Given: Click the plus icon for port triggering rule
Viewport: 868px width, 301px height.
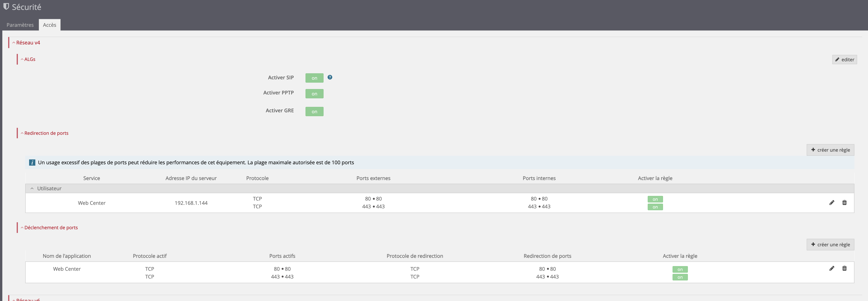Looking at the screenshot, I should [x=813, y=244].
